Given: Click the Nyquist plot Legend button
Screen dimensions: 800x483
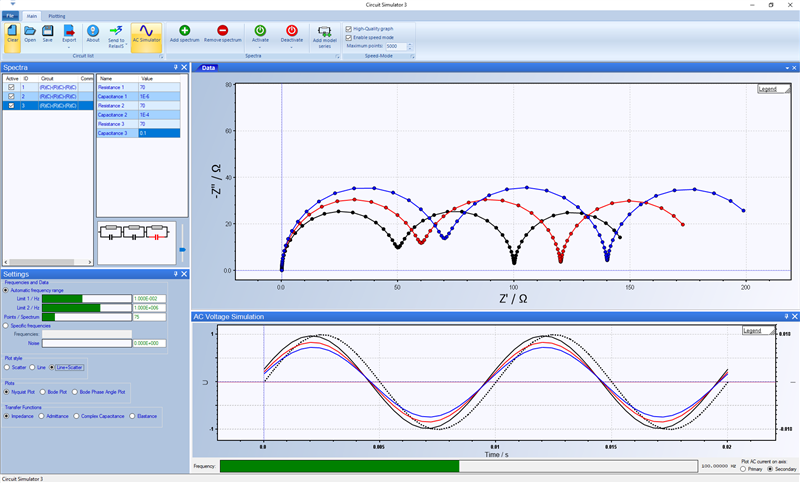Looking at the screenshot, I should point(773,89).
